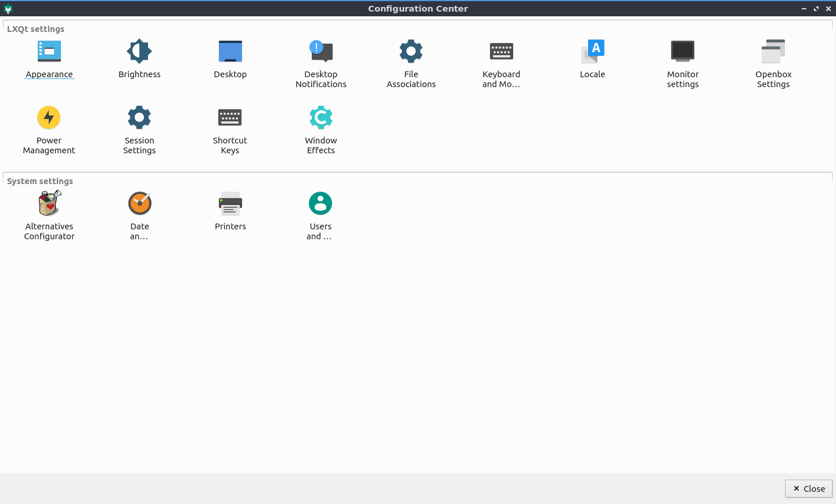
Task: Open Window Effects settings
Action: click(321, 118)
